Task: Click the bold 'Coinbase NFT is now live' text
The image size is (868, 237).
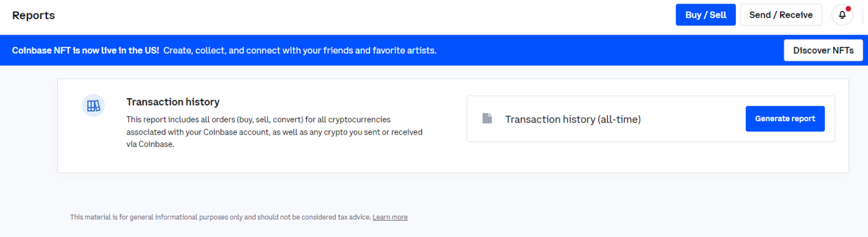Action: coord(86,50)
